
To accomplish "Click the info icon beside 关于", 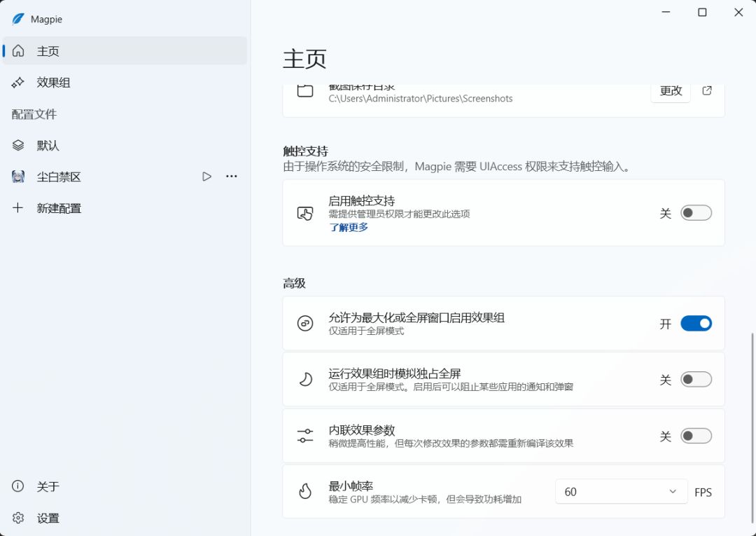I will 17,486.
